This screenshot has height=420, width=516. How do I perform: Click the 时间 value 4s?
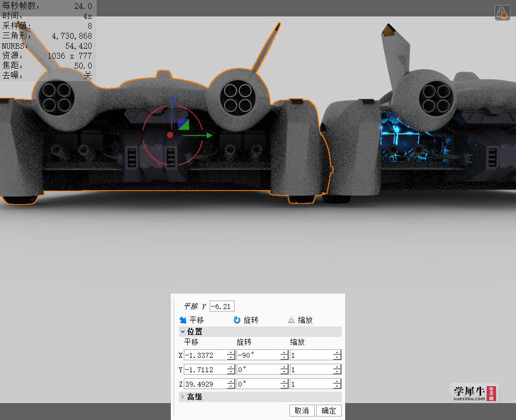click(x=88, y=16)
